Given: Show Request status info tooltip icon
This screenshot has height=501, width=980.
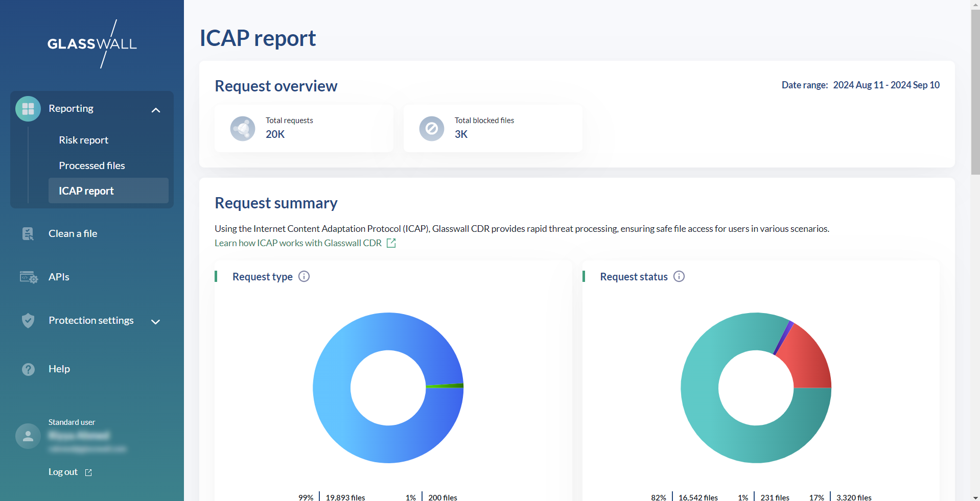Looking at the screenshot, I should (679, 276).
